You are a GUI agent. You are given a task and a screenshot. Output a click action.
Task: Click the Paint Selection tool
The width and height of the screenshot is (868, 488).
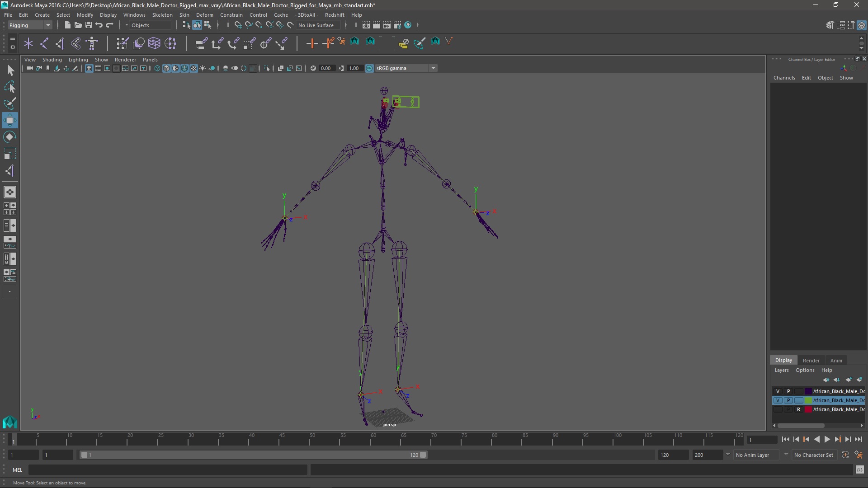pos(9,103)
